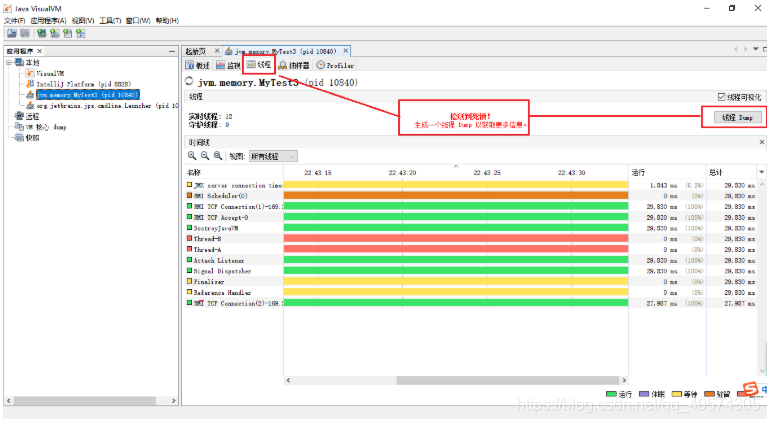Click the timeline horizontal scrollbar thumb
The image size is (770, 423).
point(508,380)
